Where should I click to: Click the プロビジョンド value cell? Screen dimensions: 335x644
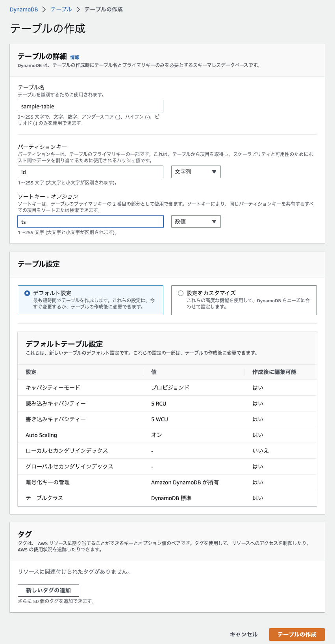click(170, 388)
